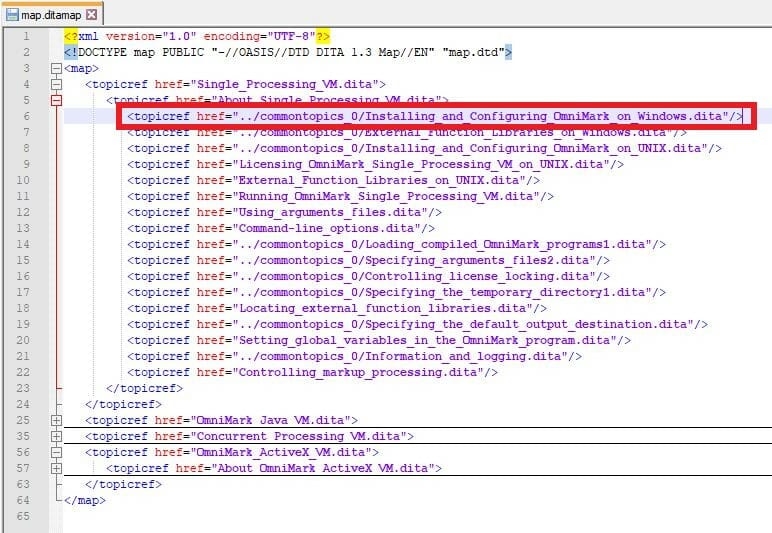
Task: Click line number 1 in the margin
Action: (26, 37)
